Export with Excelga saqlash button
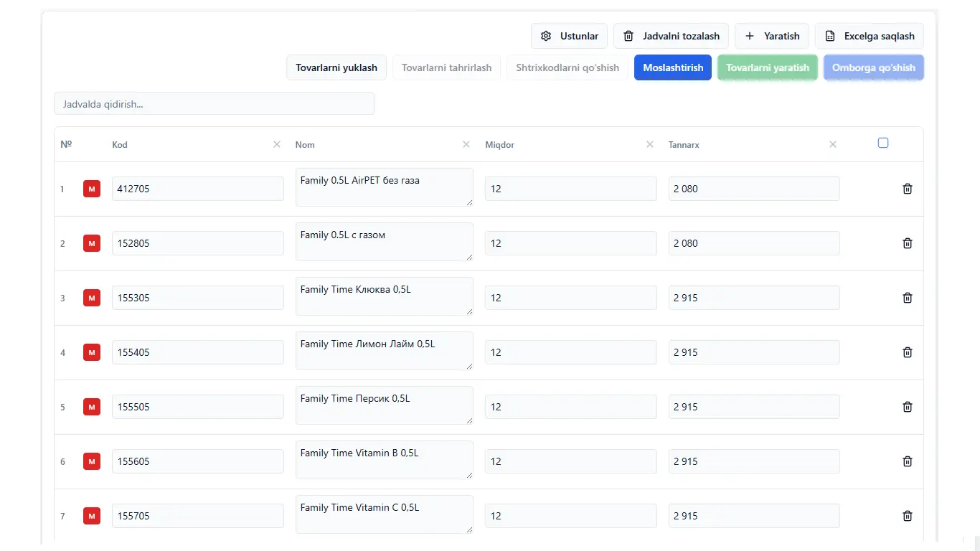The width and height of the screenshot is (980, 551). point(870,36)
